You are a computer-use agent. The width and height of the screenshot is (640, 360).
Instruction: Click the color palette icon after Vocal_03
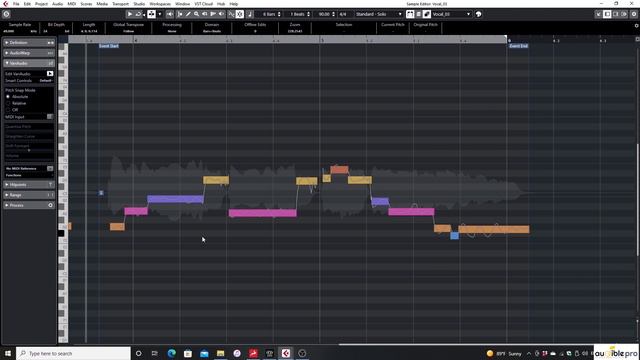[478, 14]
